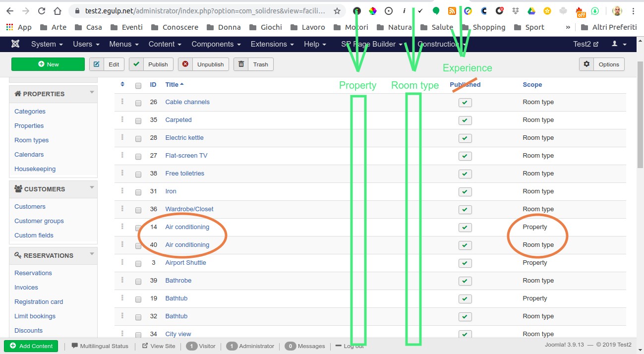Click drag handle for Carpeted row
644x354 pixels.
click(122, 119)
